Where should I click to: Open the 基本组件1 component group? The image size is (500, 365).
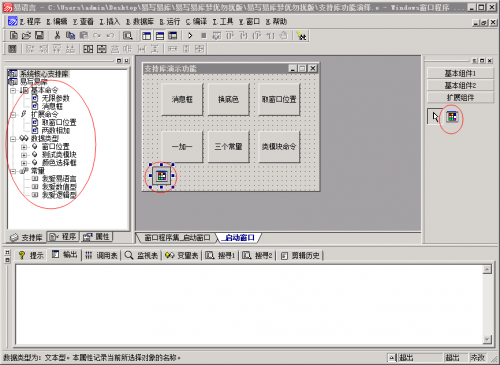[x=460, y=73]
